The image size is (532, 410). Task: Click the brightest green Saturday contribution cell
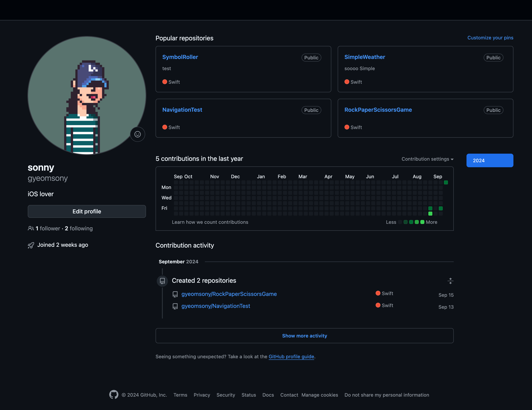point(430,214)
